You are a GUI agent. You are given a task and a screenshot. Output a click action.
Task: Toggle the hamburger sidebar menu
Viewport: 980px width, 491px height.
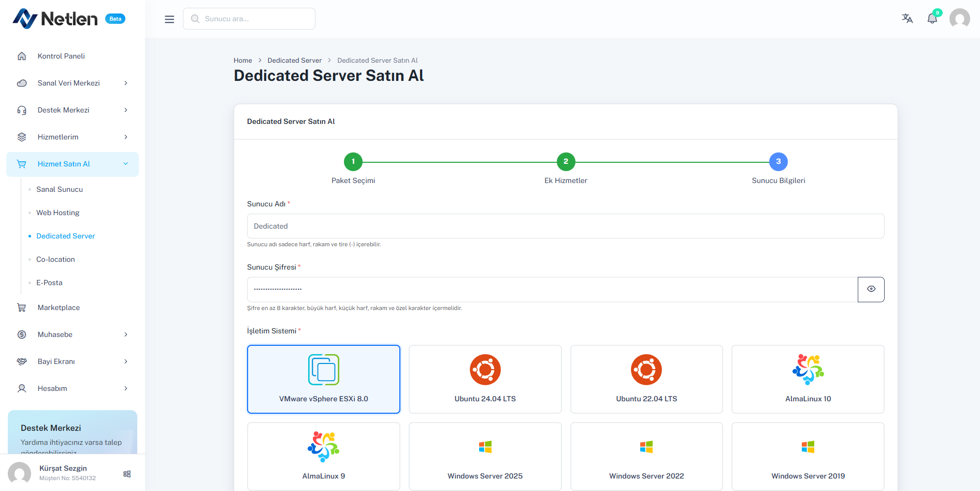click(169, 19)
